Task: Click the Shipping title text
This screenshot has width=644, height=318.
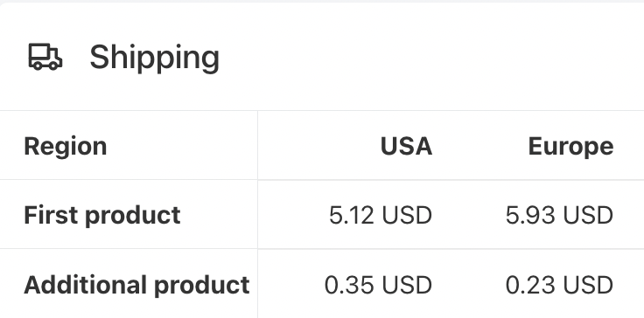Action: (154, 59)
